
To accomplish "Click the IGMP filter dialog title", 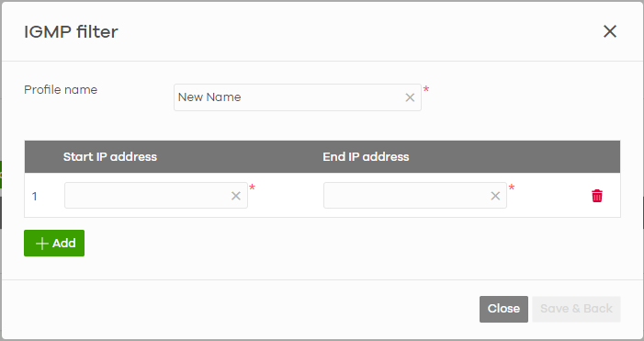I will [x=71, y=31].
